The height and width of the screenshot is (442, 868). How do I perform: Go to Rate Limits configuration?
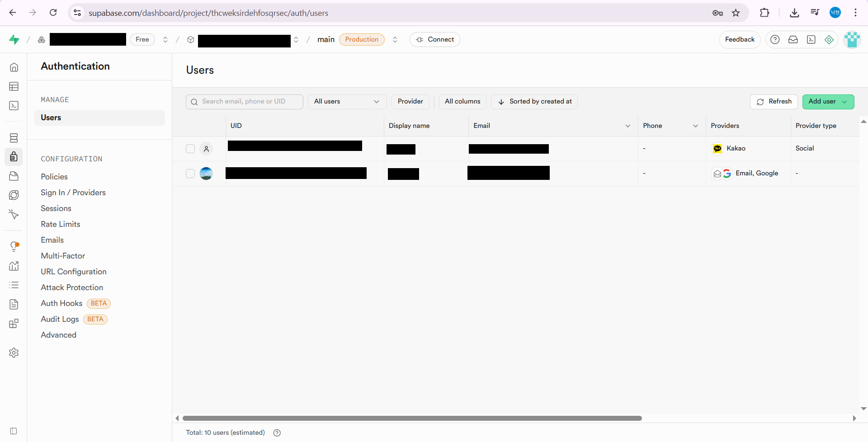pyautogui.click(x=61, y=224)
